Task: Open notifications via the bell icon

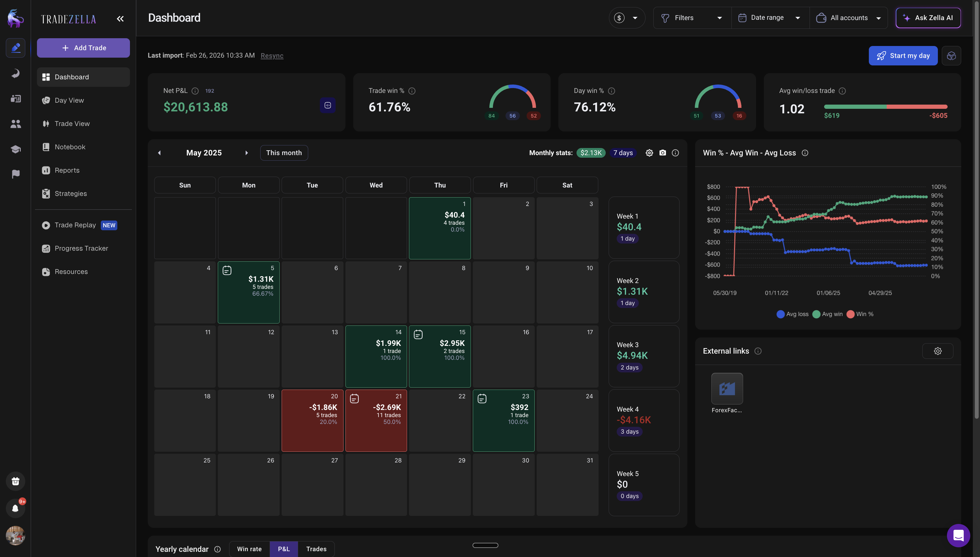Action: [15, 508]
